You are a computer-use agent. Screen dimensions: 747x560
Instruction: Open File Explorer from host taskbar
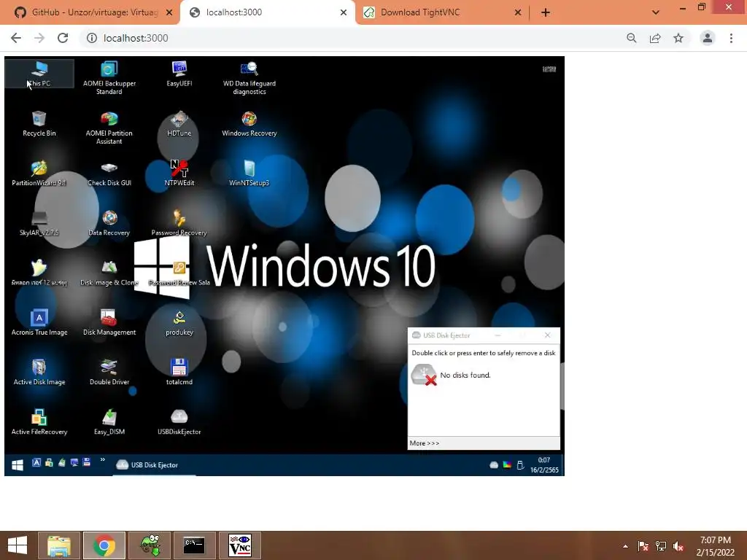58,545
